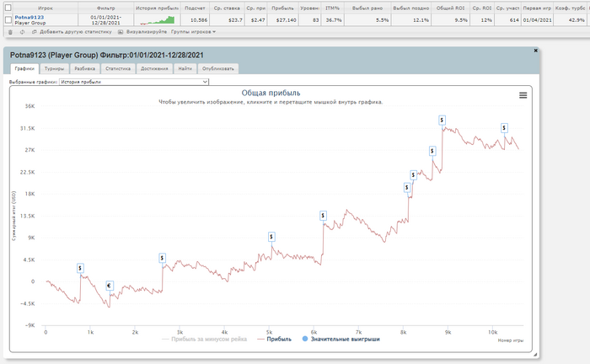Click the refresh icon beside the trash
The width and height of the screenshot is (590, 364).
[22, 32]
